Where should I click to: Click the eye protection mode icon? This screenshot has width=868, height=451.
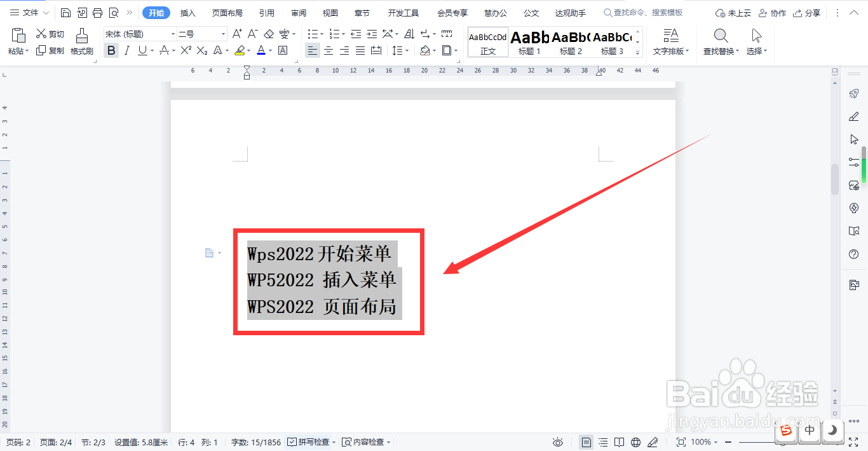(558, 442)
